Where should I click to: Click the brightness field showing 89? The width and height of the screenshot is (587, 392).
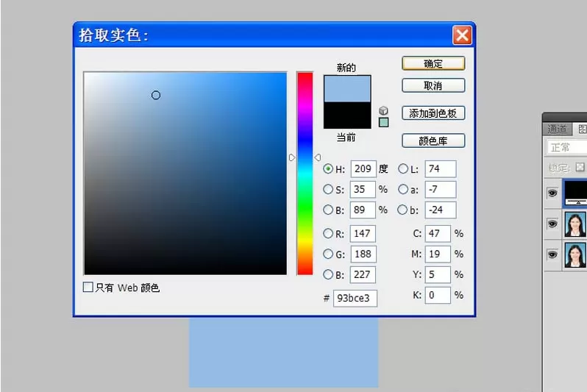pyautogui.click(x=363, y=210)
